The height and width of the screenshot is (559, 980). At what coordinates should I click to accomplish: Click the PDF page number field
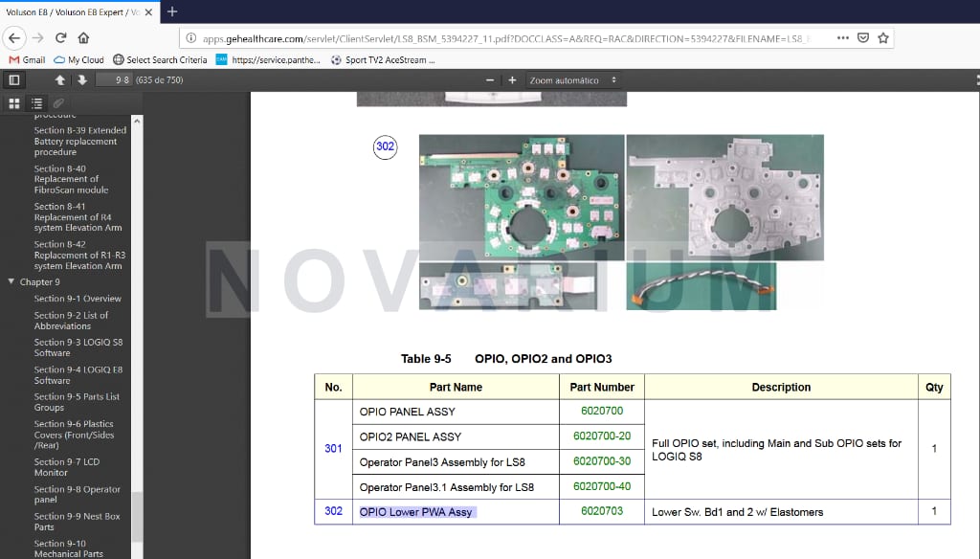point(114,80)
